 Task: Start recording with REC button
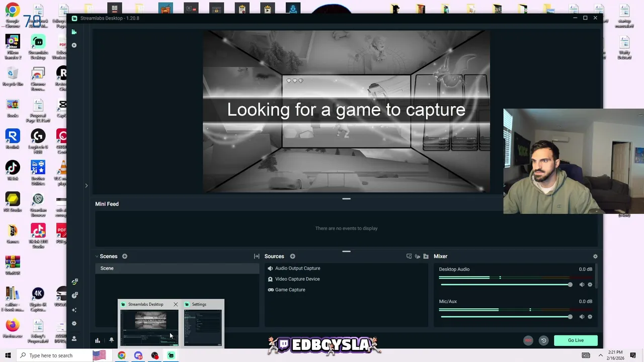coord(528,340)
